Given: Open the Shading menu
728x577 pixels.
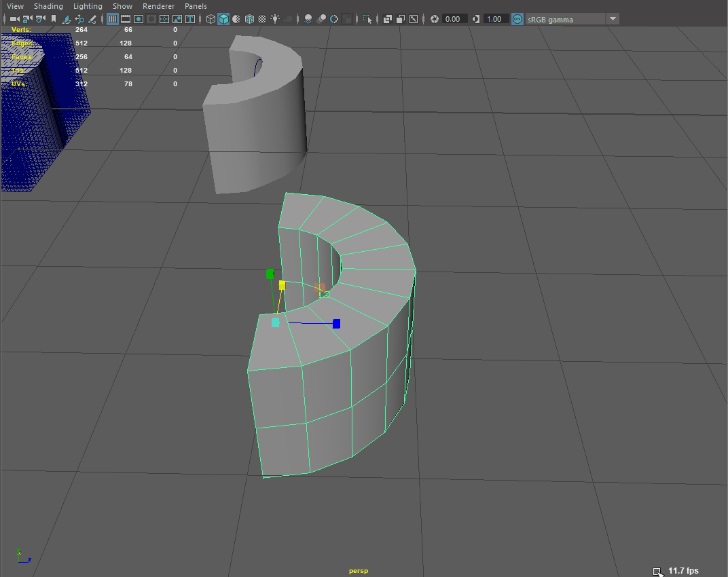Looking at the screenshot, I should click(x=48, y=6).
